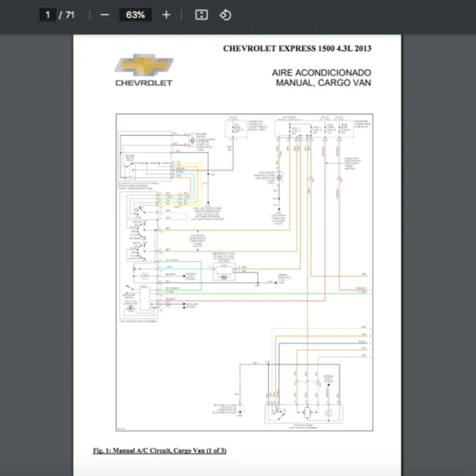This screenshot has height=476, width=476.
Task: Click the total page count 71
Action: [71, 15]
